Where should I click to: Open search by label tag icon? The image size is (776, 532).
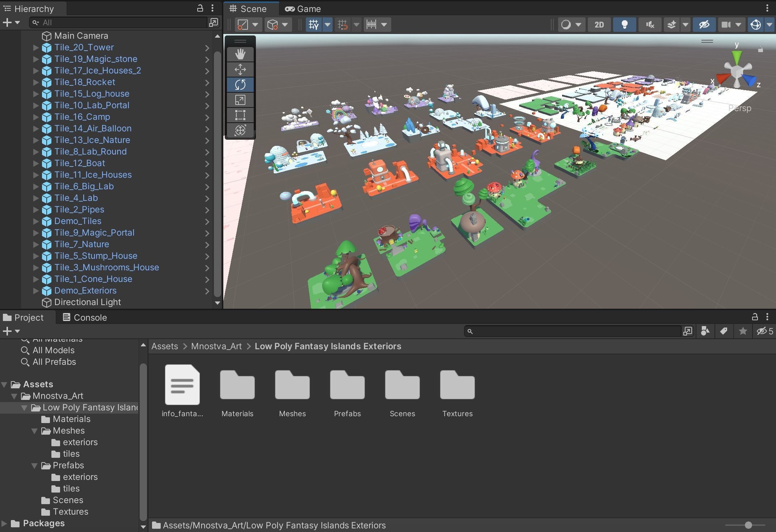724,331
